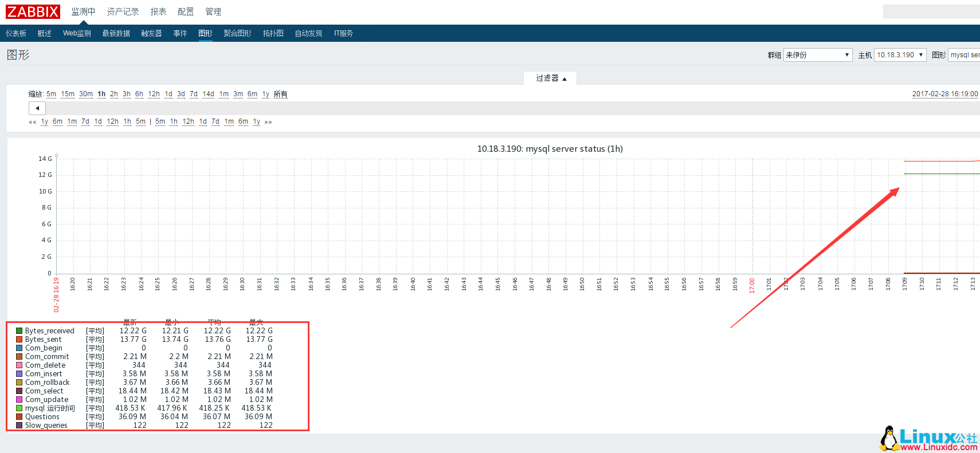Click the left scroll arrow on time bar

click(37, 108)
